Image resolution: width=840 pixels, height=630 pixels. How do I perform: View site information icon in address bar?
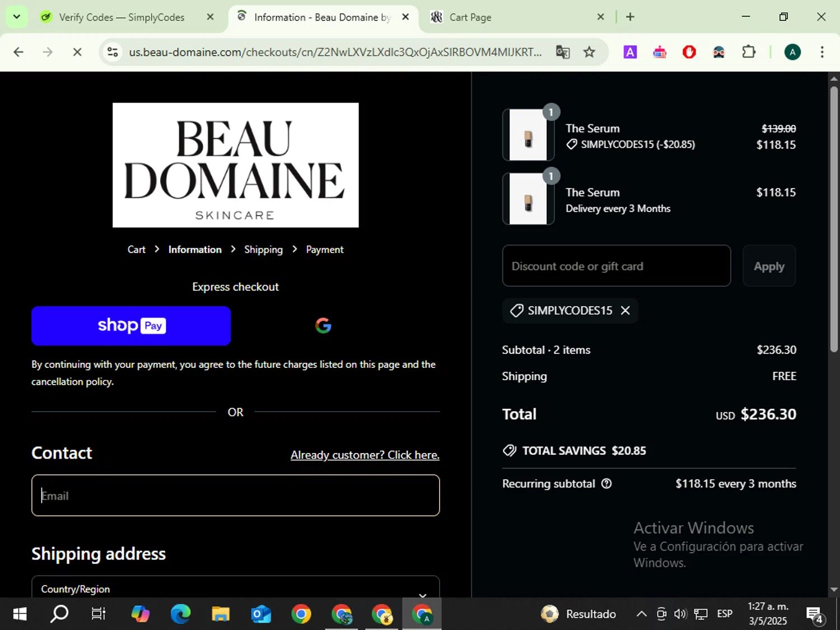point(113,52)
